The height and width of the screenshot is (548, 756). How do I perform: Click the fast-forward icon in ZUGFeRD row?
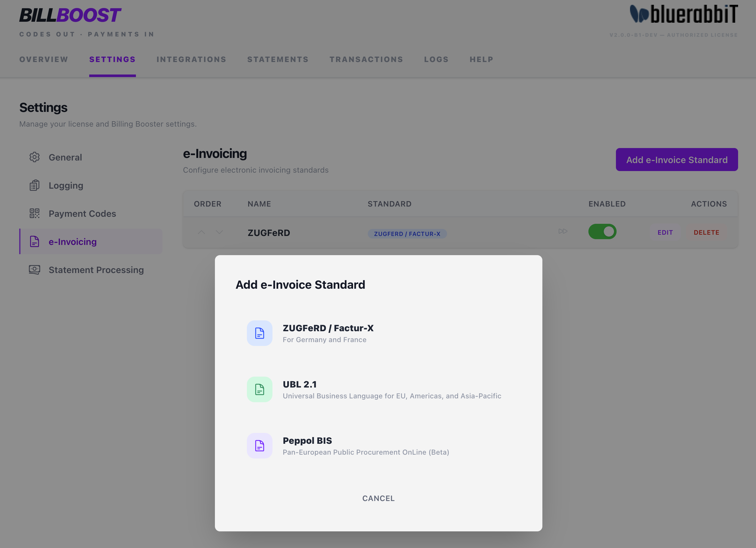point(563,231)
